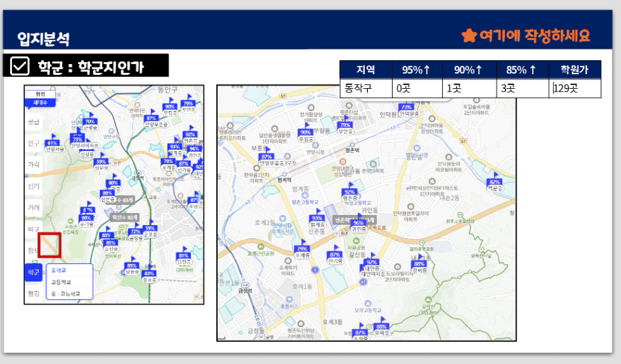Click the 범계역 station marker in right map
This screenshot has width=621, height=364.
[x=284, y=176]
